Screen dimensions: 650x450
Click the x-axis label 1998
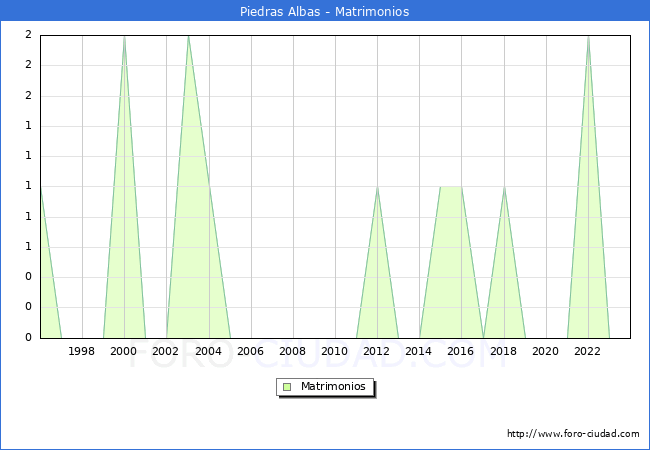coord(82,351)
